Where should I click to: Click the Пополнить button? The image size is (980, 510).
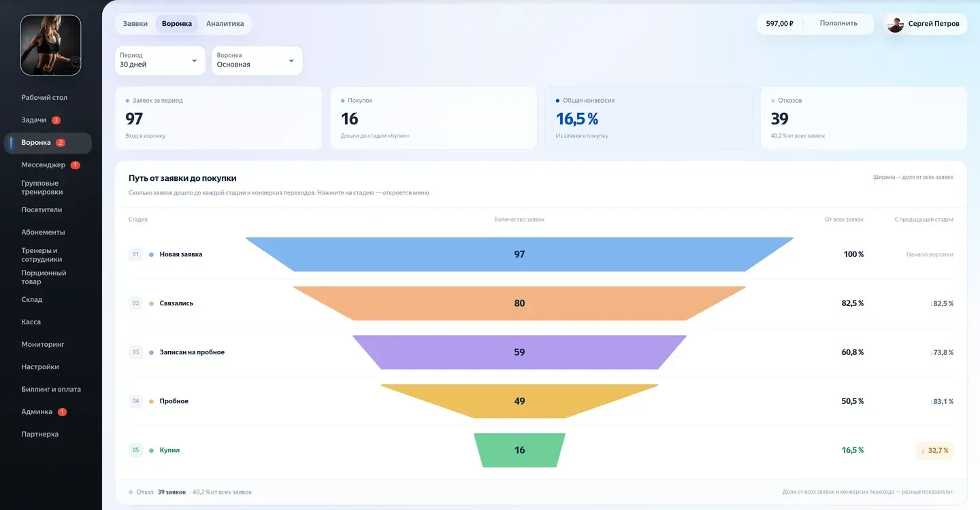point(838,23)
